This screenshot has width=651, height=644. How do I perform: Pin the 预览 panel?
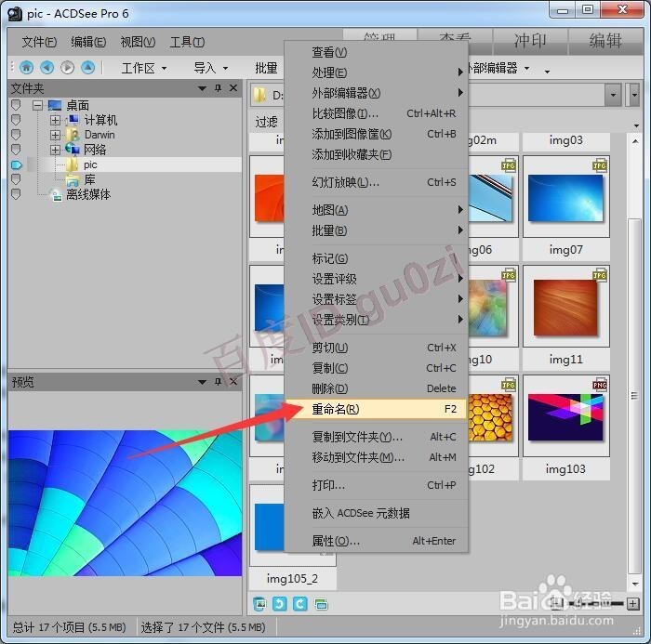(218, 381)
